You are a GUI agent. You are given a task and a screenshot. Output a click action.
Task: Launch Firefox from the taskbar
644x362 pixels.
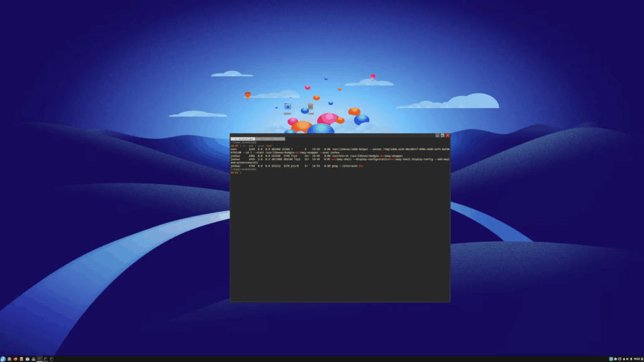pyautogui.click(x=15, y=358)
